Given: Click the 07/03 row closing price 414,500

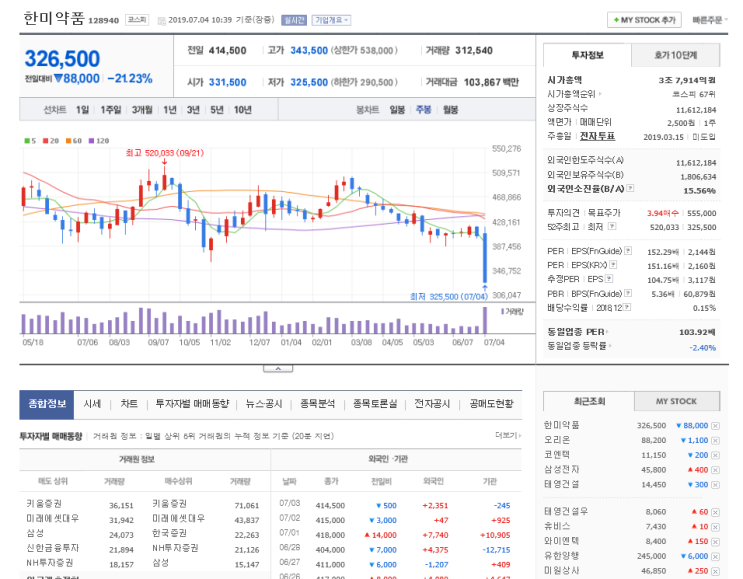Looking at the screenshot, I should 330,506.
